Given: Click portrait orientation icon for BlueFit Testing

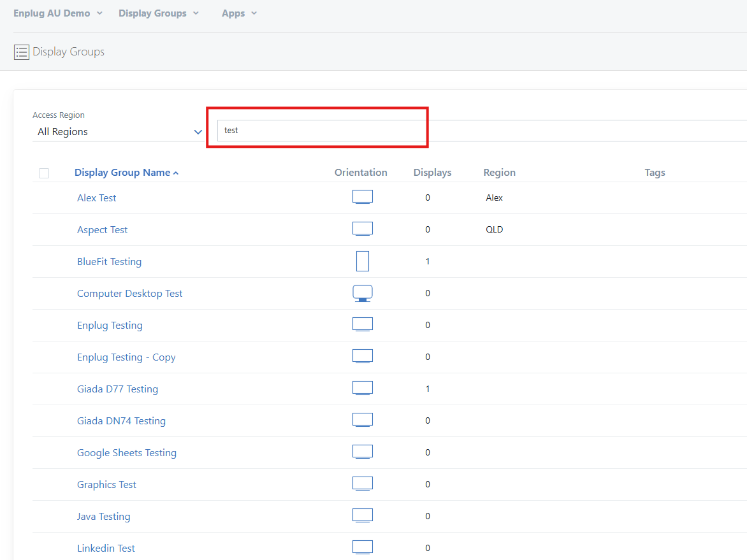Looking at the screenshot, I should tap(362, 261).
